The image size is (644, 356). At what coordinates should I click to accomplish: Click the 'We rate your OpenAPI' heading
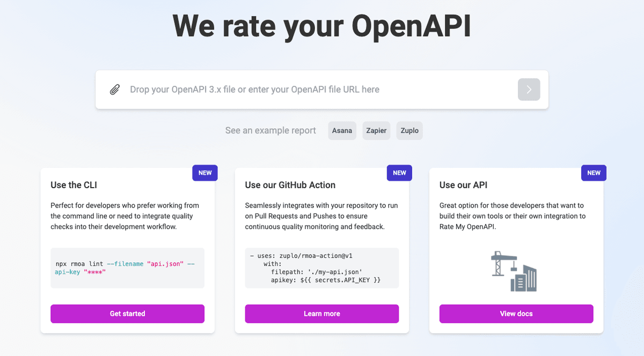click(322, 25)
